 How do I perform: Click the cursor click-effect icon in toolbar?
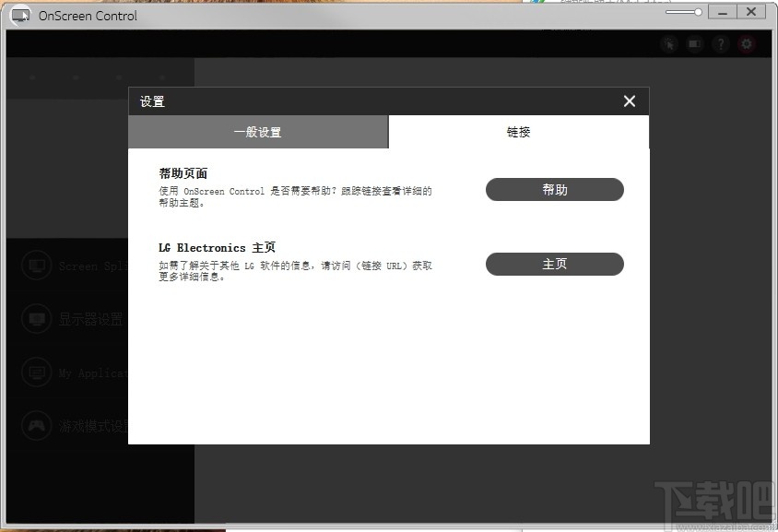pyautogui.click(x=668, y=43)
